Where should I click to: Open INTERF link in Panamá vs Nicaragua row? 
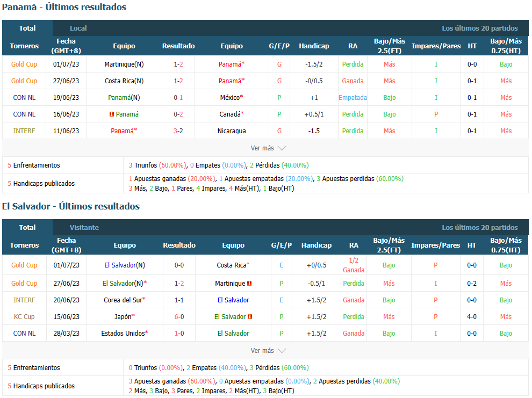[x=24, y=131]
